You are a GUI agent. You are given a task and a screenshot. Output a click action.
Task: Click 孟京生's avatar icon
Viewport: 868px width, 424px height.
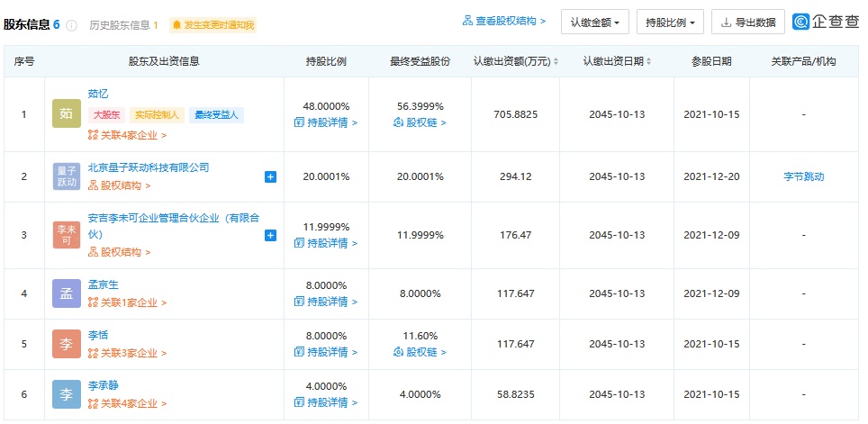pyautogui.click(x=67, y=293)
